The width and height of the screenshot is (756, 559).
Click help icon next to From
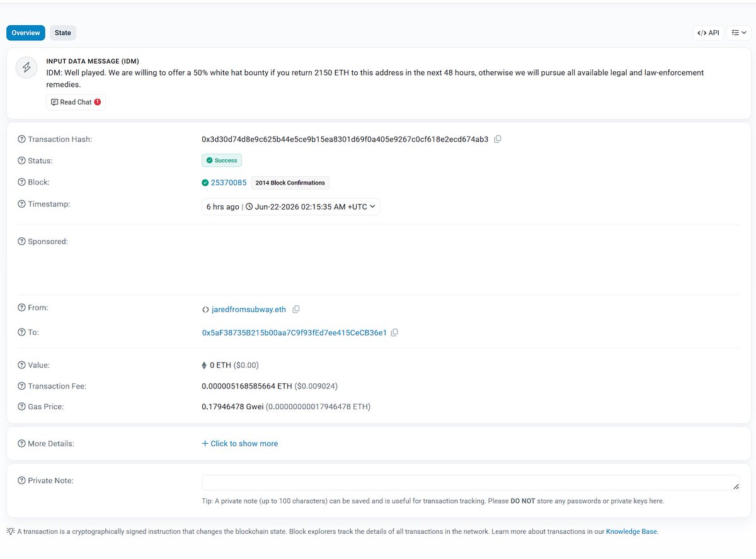21,308
